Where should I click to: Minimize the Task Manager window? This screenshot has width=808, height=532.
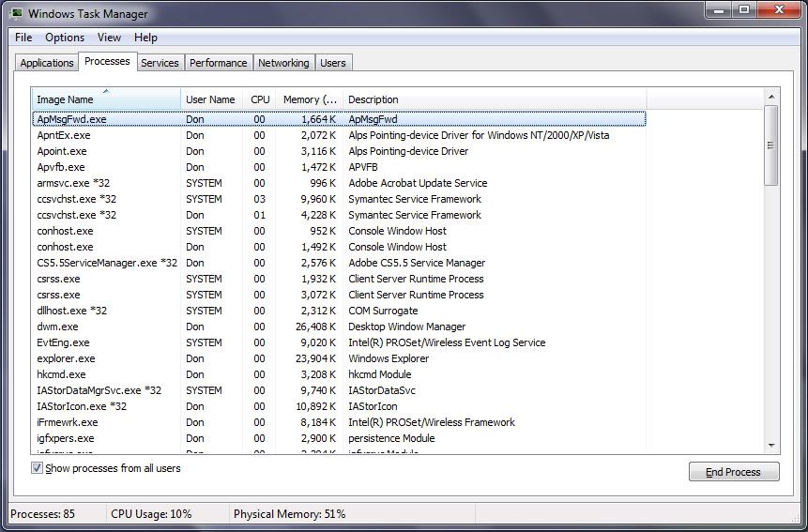point(720,9)
